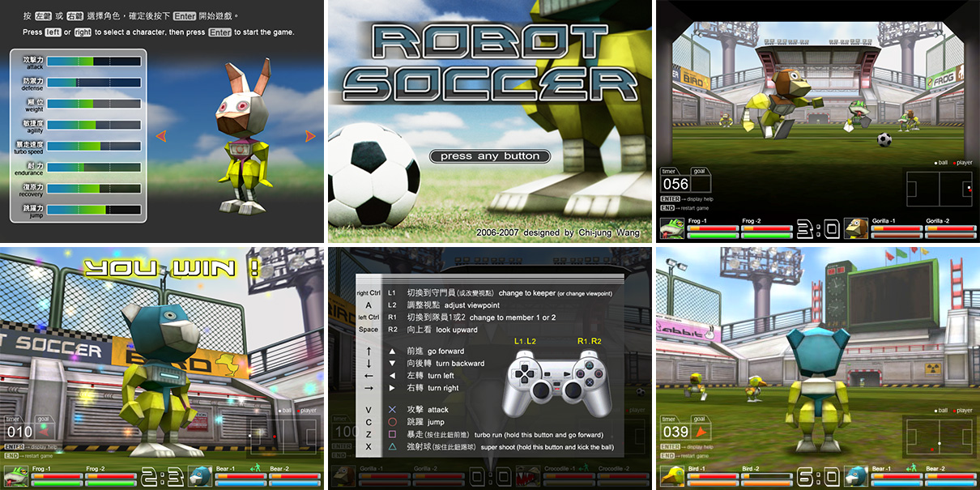Click the Frog portrait in the 3:0 match
The width and height of the screenshot is (980, 490).
672,228
